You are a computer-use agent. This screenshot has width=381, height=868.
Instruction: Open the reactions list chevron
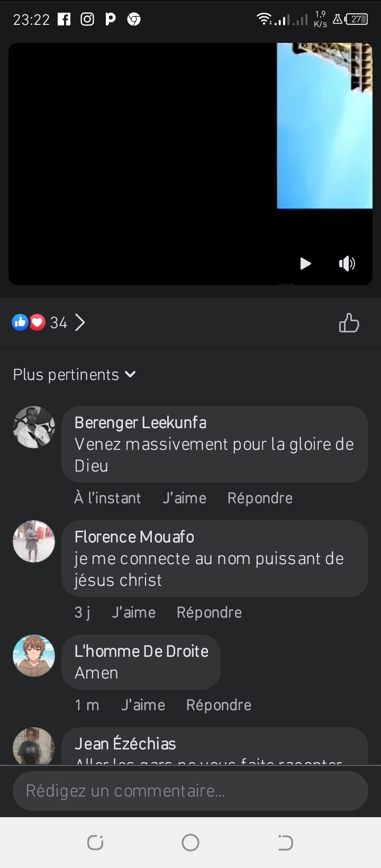click(80, 322)
